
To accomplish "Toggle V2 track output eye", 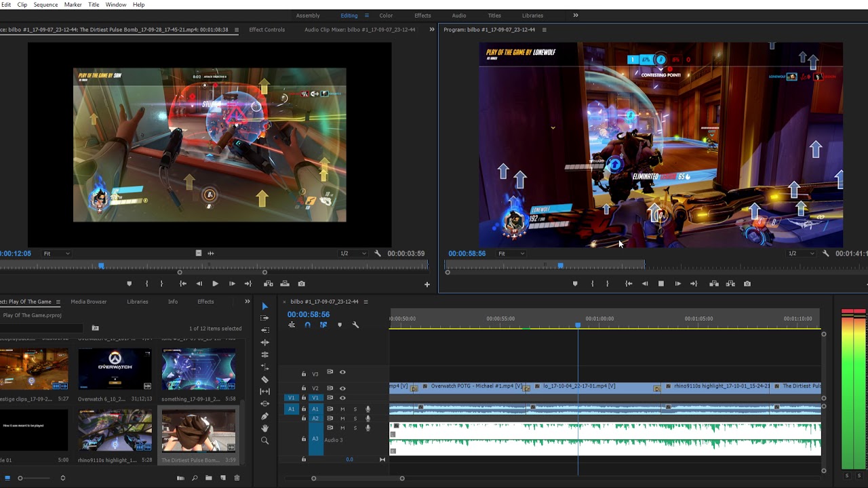I will (x=342, y=388).
